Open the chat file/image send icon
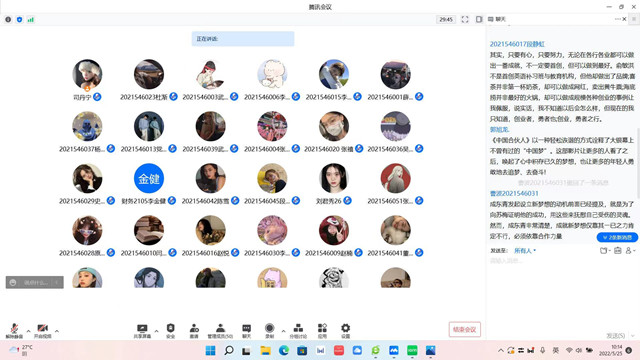Image resolution: width=640 pixels, height=360 pixels. tap(604, 250)
